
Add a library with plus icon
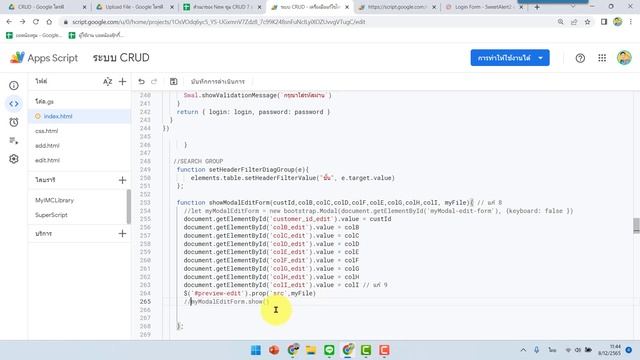122,180
